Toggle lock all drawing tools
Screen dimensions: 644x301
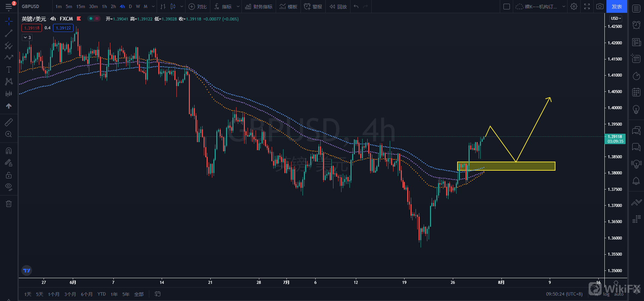tap(9, 175)
